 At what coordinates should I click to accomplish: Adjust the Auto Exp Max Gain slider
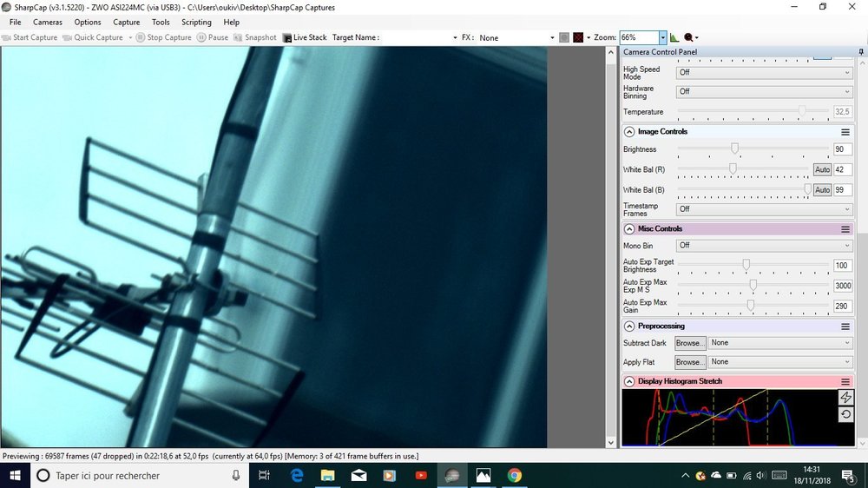point(751,305)
